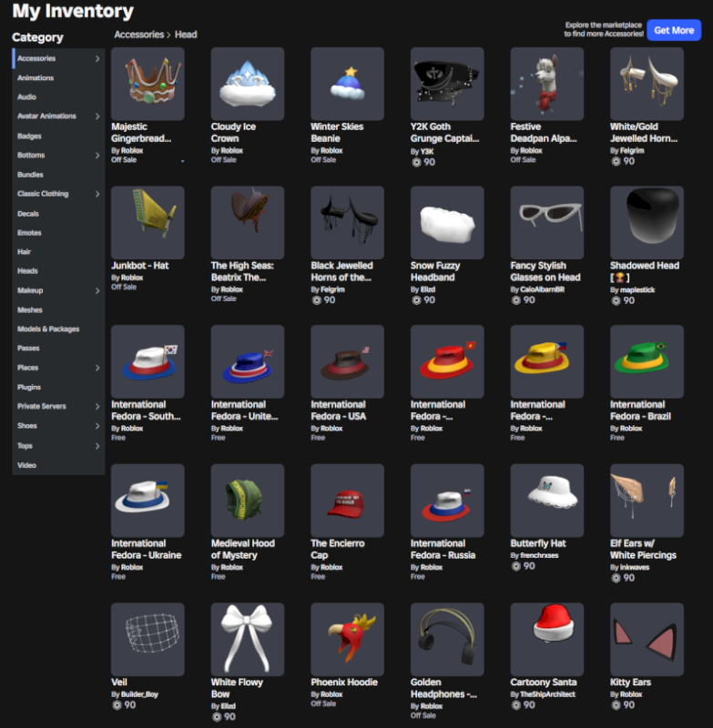713x728 pixels.
Task: Expand the Avatar Animations chevron
Action: 97,116
